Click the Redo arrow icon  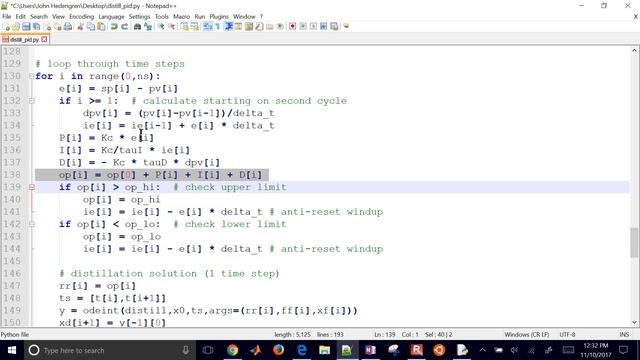[x=124, y=27]
